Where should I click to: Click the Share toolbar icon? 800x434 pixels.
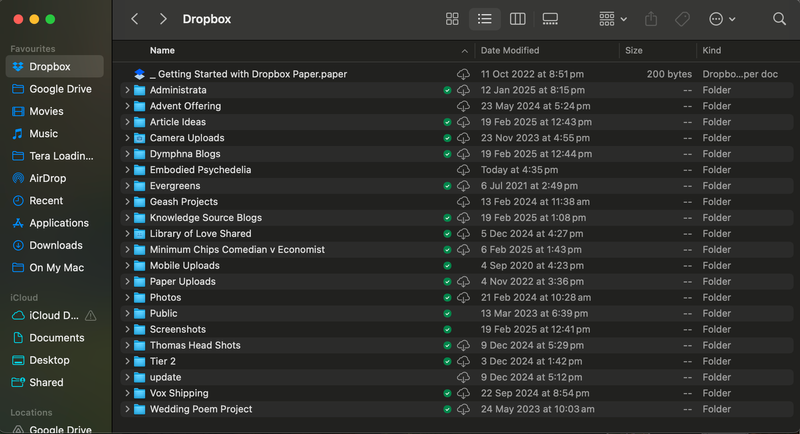[652, 19]
